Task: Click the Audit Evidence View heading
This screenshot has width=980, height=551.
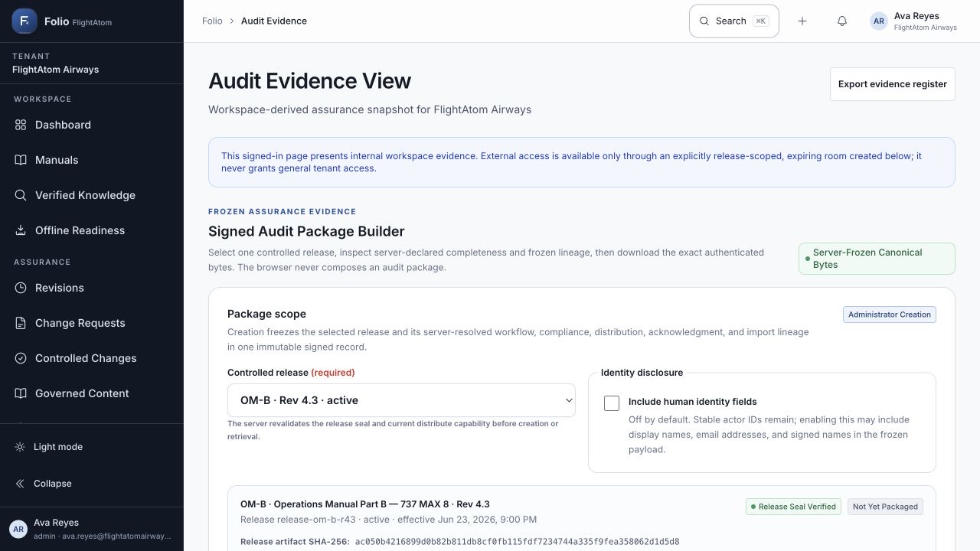Action: 309,81
